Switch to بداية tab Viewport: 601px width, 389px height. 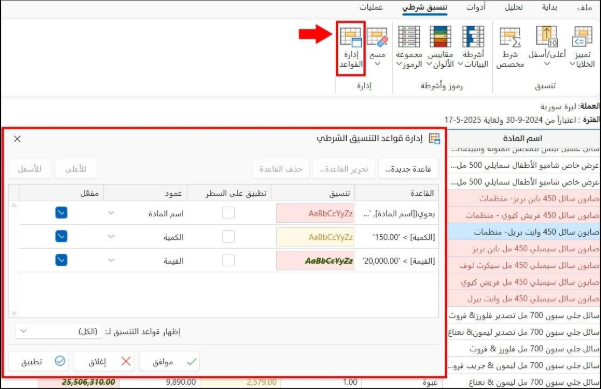click(550, 7)
